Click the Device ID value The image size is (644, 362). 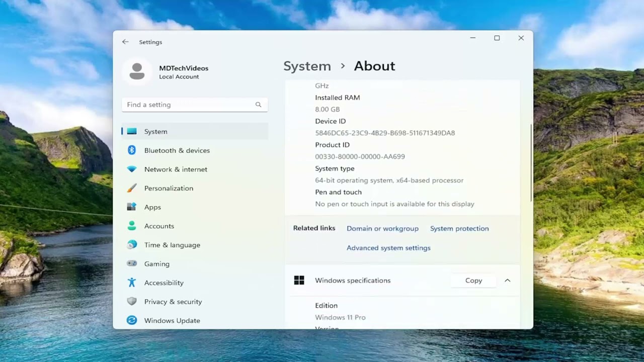click(x=385, y=133)
